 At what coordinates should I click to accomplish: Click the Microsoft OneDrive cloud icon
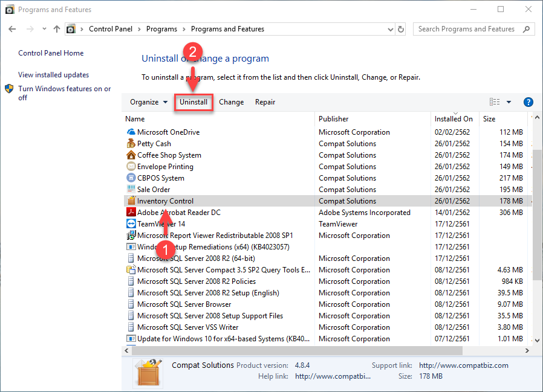pyautogui.click(x=131, y=132)
